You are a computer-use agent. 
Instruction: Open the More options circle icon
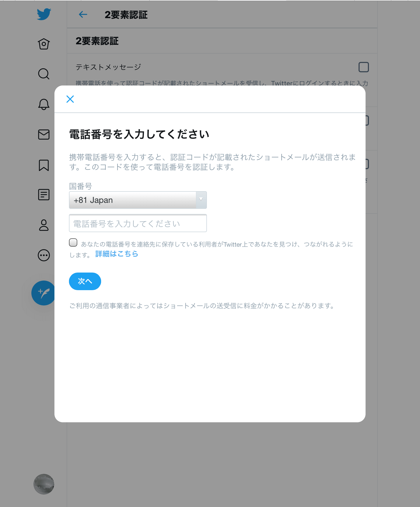pyautogui.click(x=44, y=255)
